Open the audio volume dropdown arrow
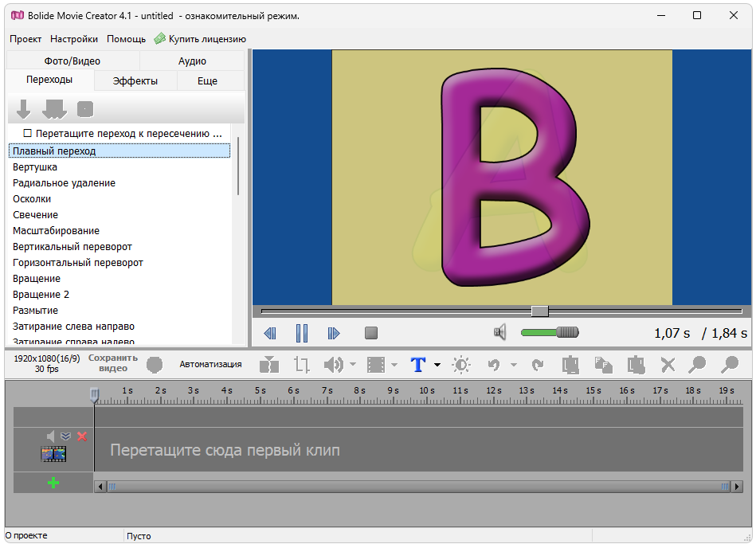 (x=353, y=365)
